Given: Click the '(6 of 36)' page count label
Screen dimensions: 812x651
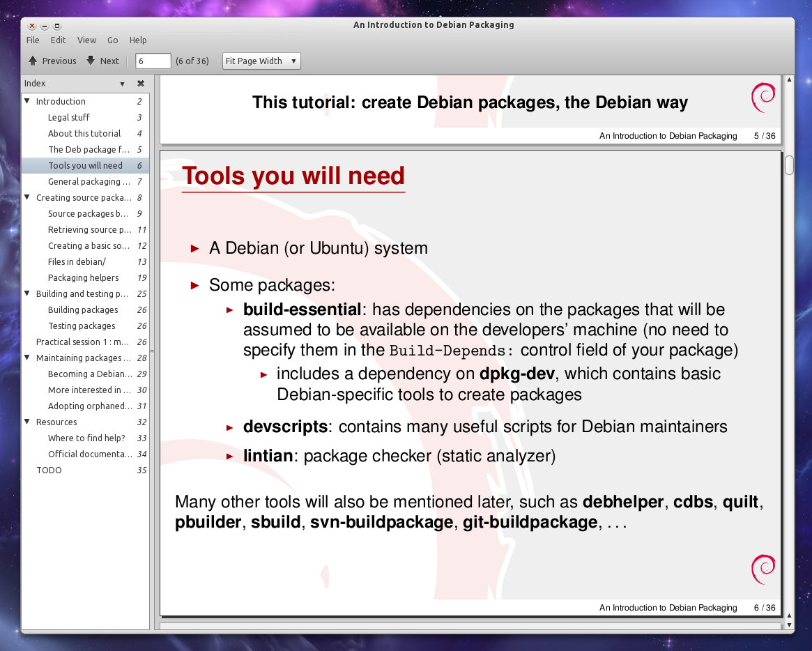Looking at the screenshot, I should 192,61.
